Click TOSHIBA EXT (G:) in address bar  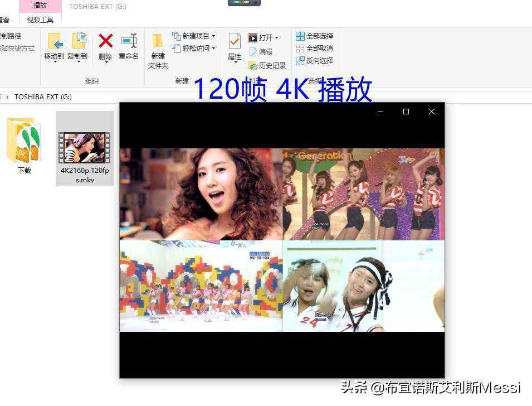pos(43,97)
